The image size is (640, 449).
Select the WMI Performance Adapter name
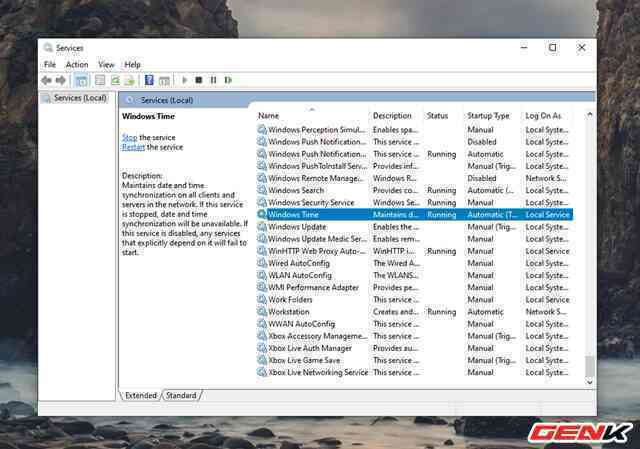(313, 287)
